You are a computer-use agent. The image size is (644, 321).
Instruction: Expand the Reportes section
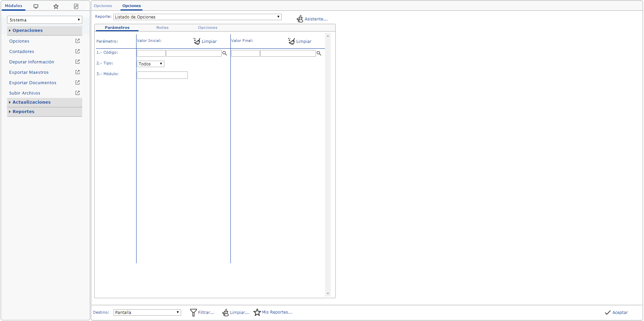point(45,112)
